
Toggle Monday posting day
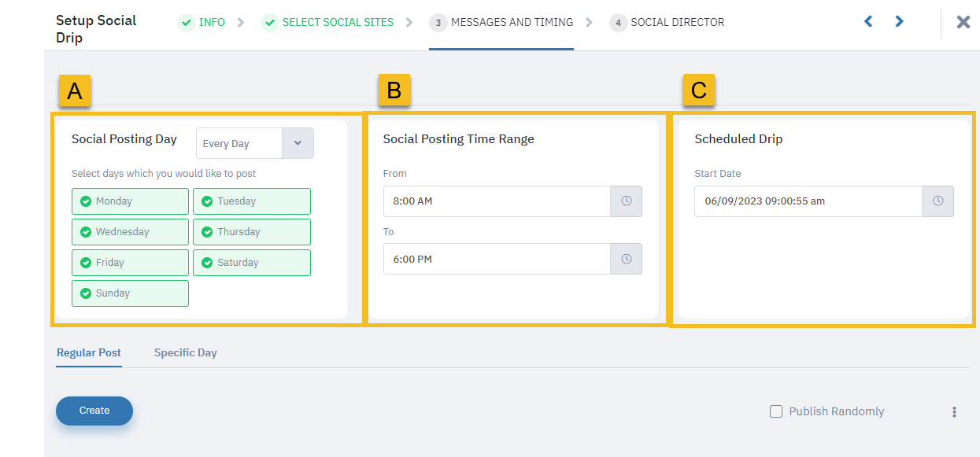tap(130, 201)
